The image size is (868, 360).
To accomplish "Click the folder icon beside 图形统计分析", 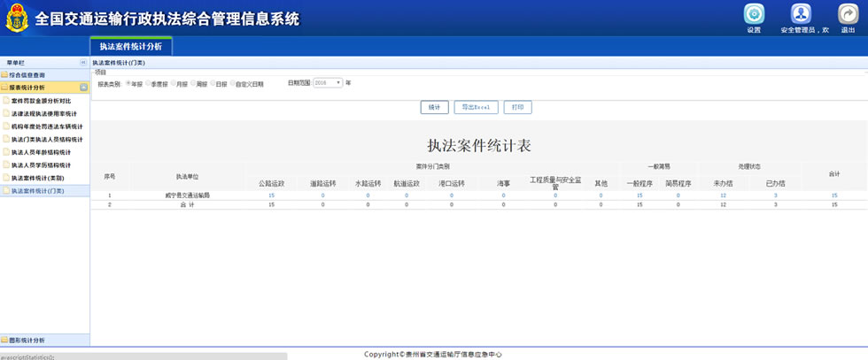I will pos(4,340).
